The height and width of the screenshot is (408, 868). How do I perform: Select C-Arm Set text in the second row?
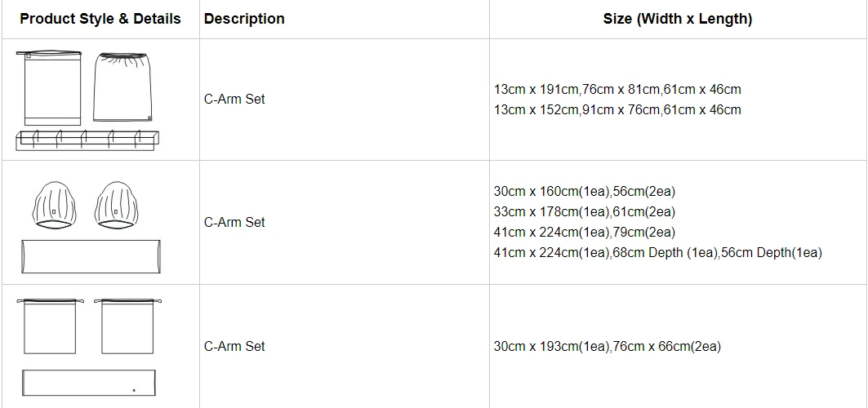point(234,222)
